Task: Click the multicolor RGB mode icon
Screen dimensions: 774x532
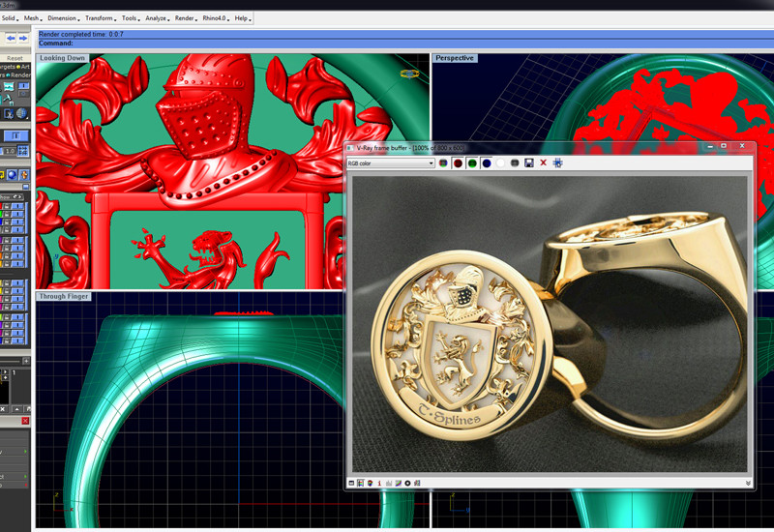Action: (444, 163)
